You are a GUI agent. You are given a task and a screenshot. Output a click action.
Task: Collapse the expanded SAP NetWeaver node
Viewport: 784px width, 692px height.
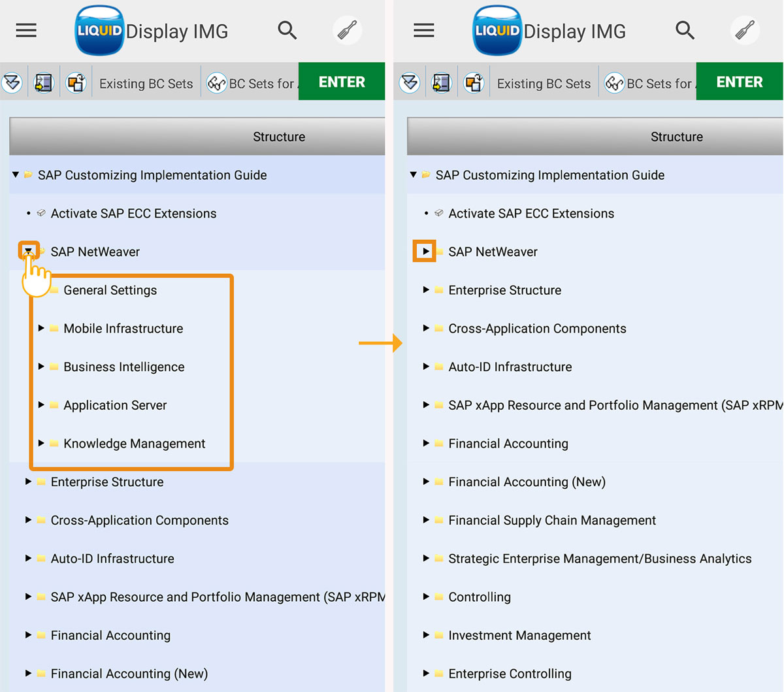(x=29, y=252)
